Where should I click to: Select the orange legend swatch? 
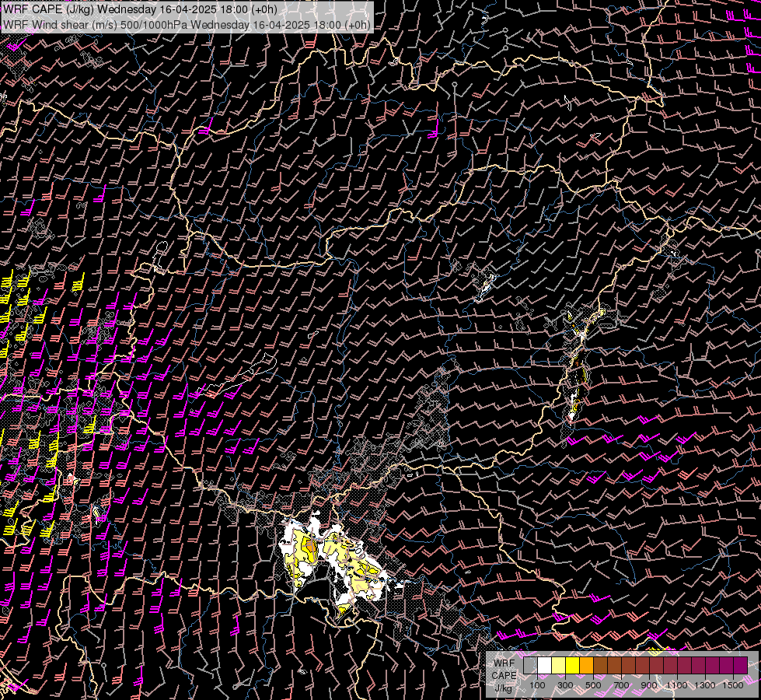(x=587, y=665)
